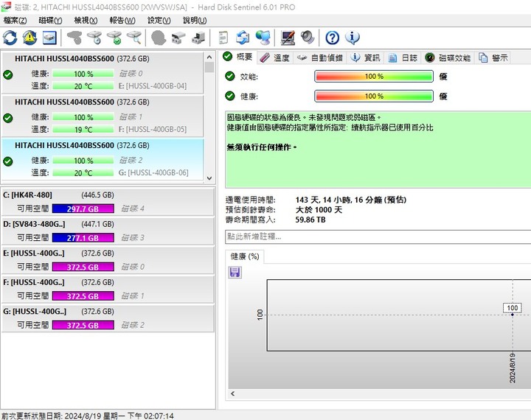Select HITACHI disk with E: [HUSSL-400GB-04]
Image resolution: width=531 pixels, height=420 pixels.
[x=103, y=72]
